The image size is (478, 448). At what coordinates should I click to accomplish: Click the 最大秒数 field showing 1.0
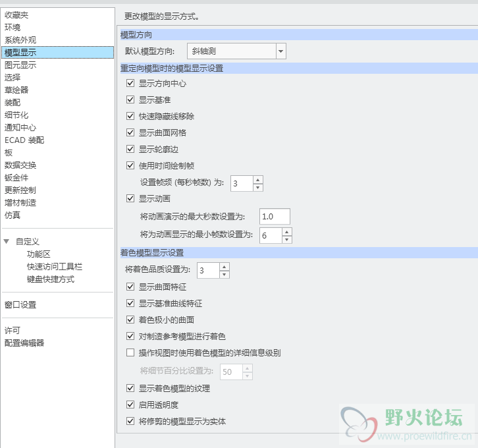point(275,217)
